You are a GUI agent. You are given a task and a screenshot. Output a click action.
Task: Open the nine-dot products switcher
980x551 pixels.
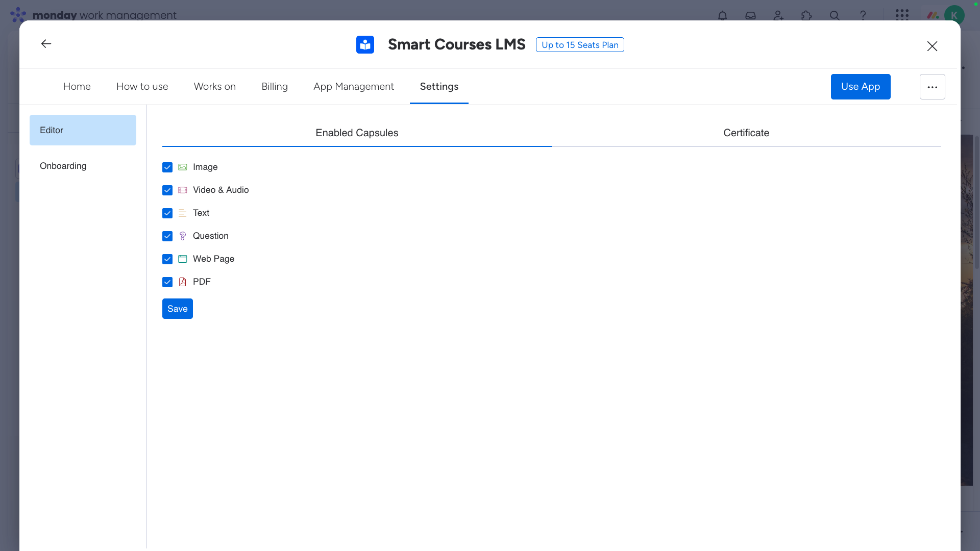[x=902, y=15]
